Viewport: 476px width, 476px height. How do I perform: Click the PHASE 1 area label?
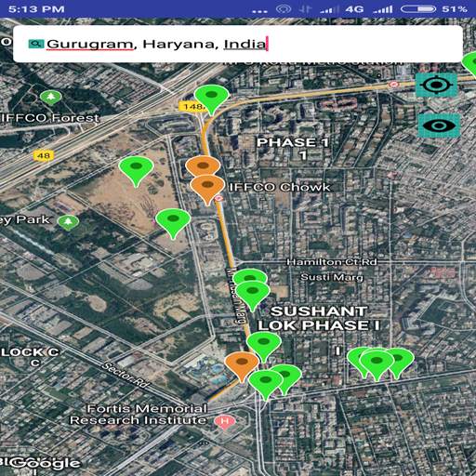pos(293,149)
